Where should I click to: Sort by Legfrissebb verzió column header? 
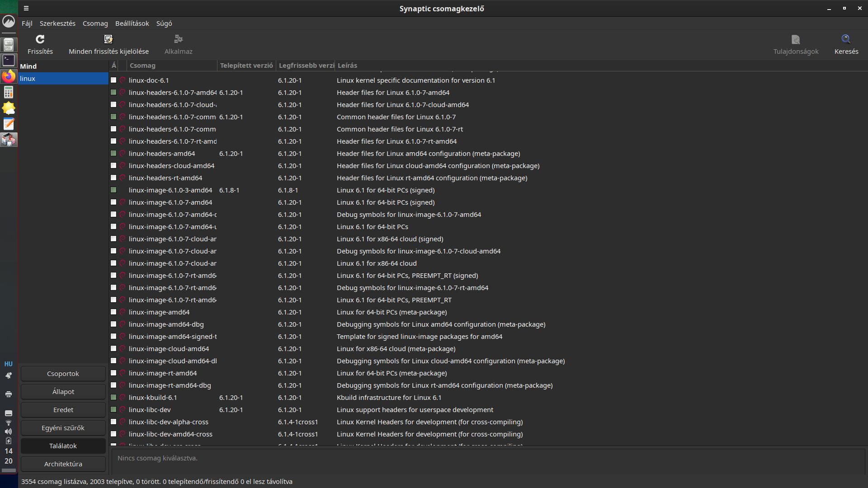point(305,66)
